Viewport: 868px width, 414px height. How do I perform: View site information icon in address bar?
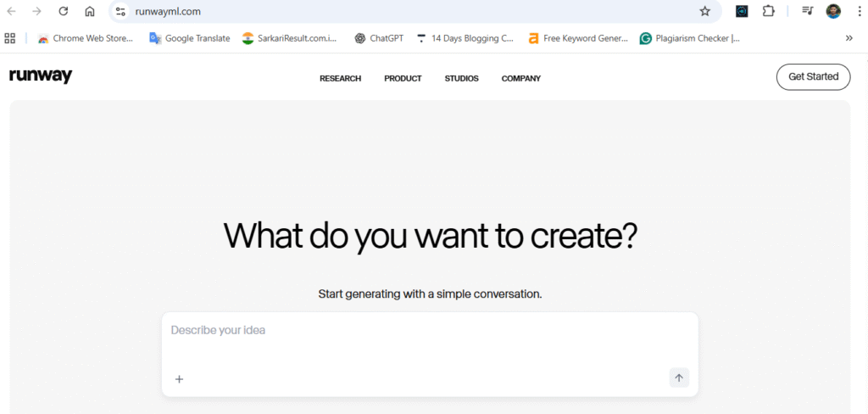(120, 11)
